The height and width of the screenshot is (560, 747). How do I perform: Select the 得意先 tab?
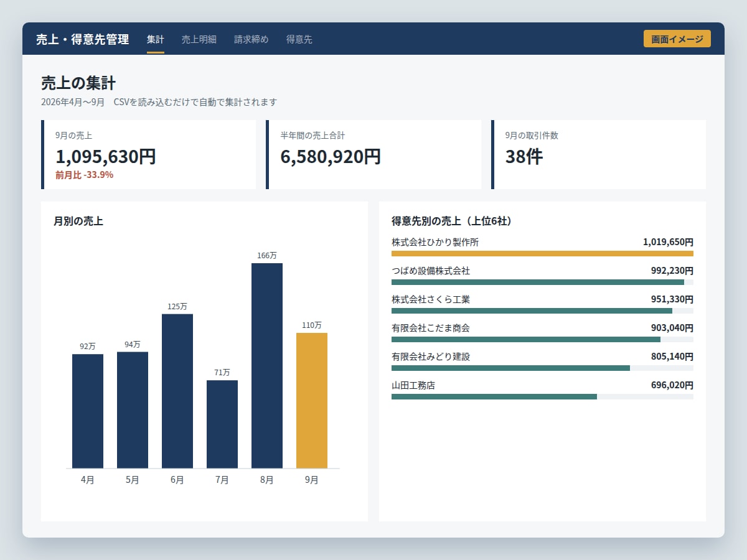pos(299,39)
